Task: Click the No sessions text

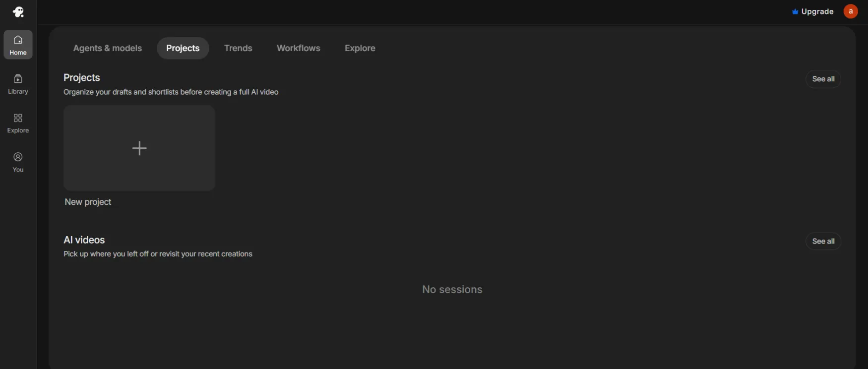Action: [452, 290]
